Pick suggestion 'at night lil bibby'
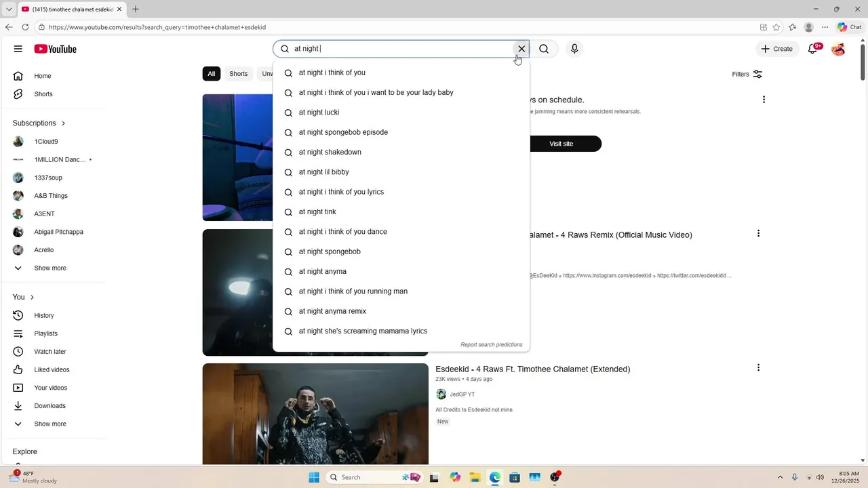868x488 pixels. [x=401, y=172]
